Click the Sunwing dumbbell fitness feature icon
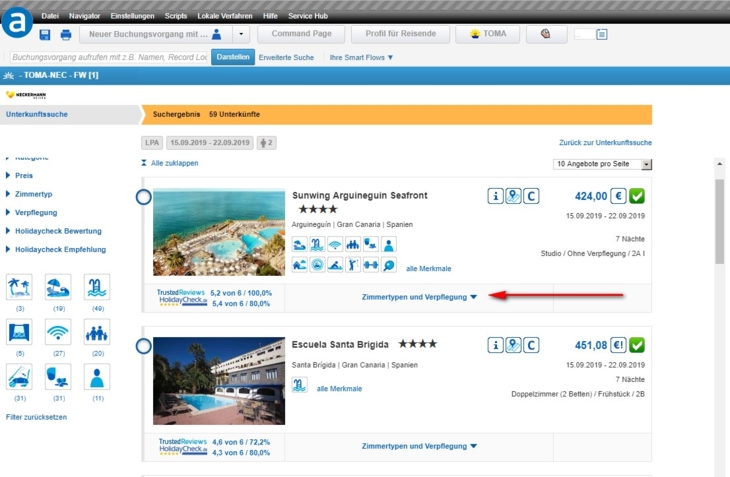This screenshot has width=730, height=477. coord(371,265)
